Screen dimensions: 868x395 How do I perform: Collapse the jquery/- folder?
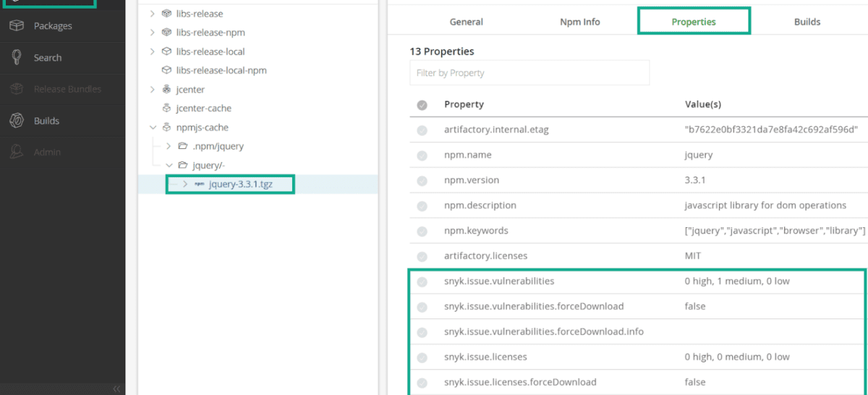click(169, 165)
